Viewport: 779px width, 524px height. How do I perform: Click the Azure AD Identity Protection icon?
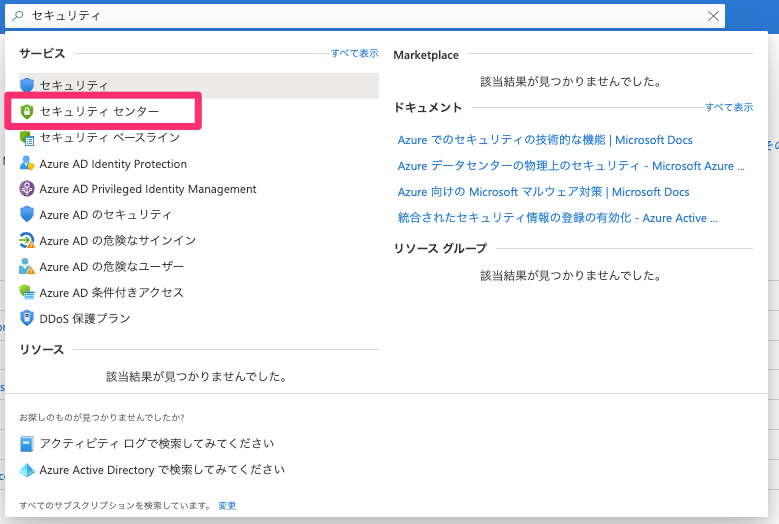click(x=27, y=163)
